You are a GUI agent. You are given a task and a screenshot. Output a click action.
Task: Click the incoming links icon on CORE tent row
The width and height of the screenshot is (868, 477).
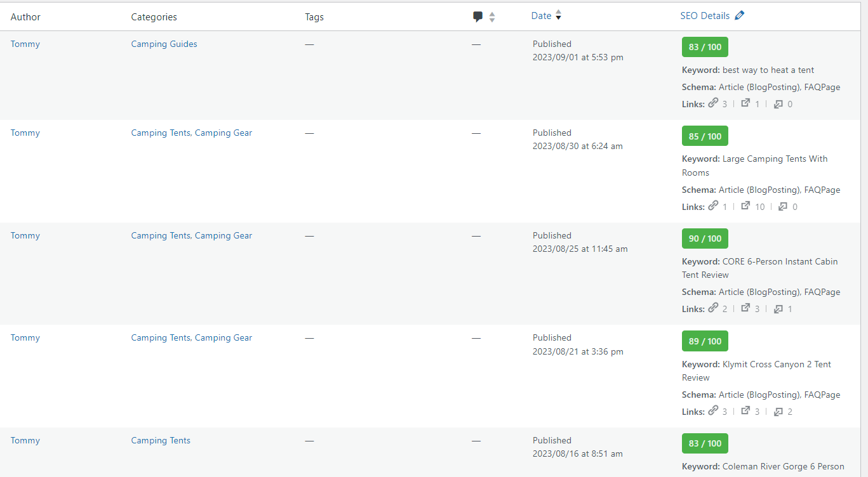click(x=779, y=308)
